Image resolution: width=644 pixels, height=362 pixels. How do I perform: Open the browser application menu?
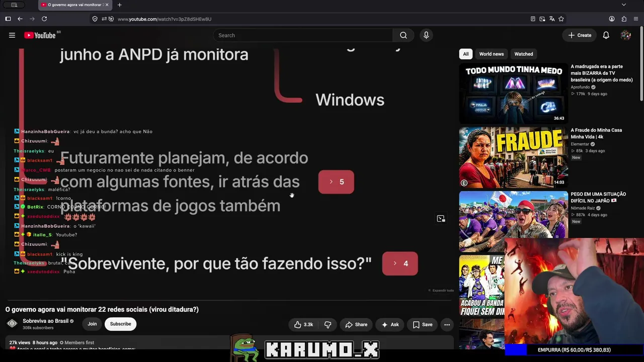tap(636, 19)
